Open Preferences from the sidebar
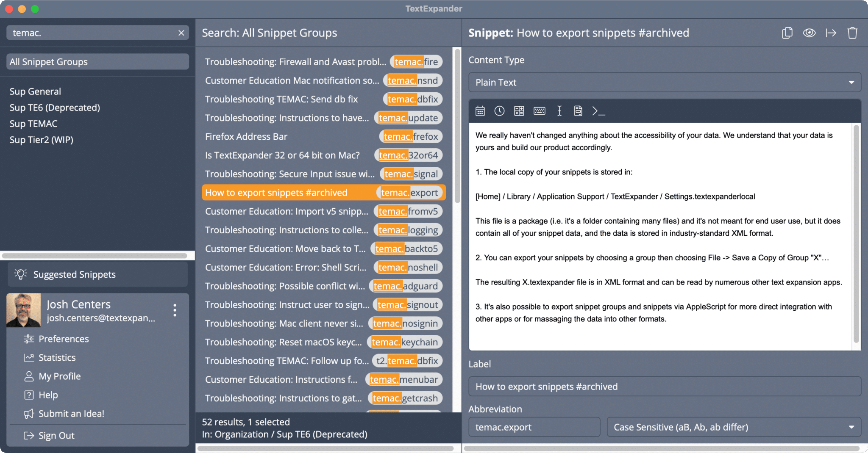The height and width of the screenshot is (453, 868). [63, 339]
